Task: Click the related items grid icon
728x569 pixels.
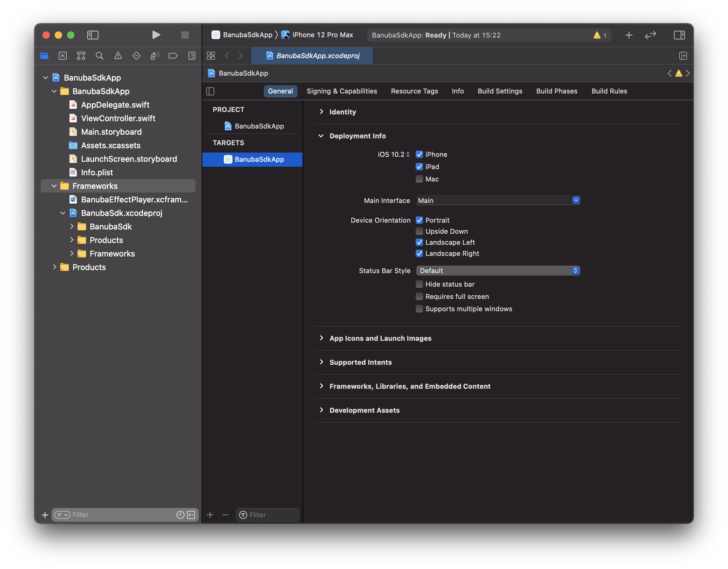Action: (x=211, y=56)
